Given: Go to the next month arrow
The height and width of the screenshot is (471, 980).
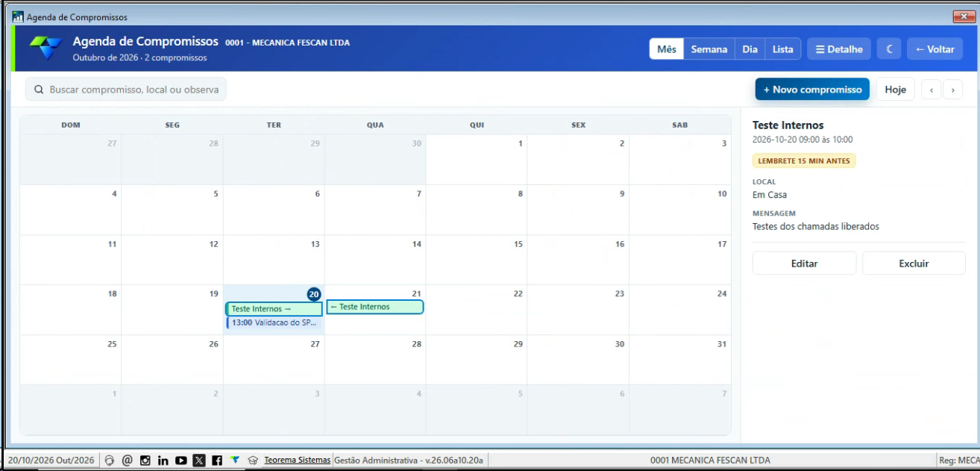Looking at the screenshot, I should point(952,90).
